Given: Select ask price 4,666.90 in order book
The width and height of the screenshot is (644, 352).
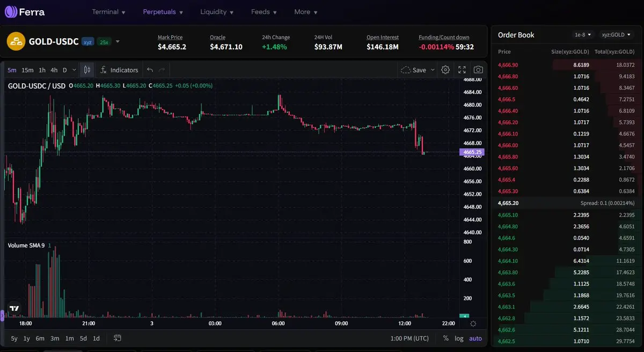Looking at the screenshot, I should point(508,64).
